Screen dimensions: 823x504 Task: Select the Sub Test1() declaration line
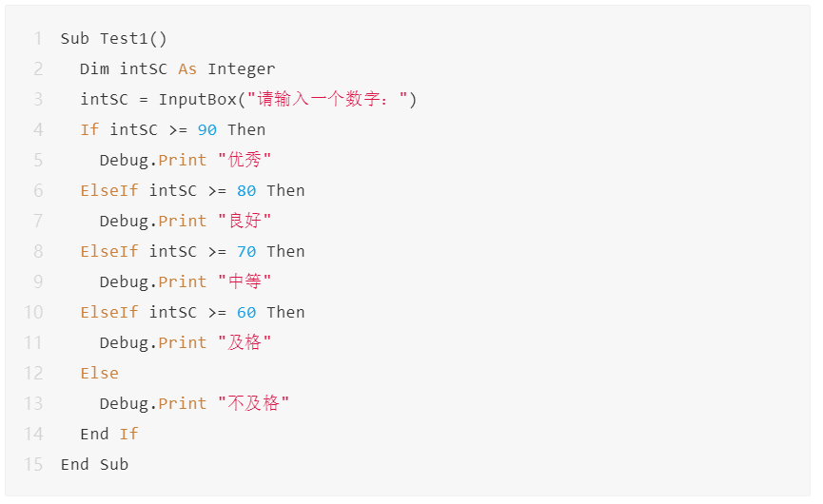click(x=114, y=38)
